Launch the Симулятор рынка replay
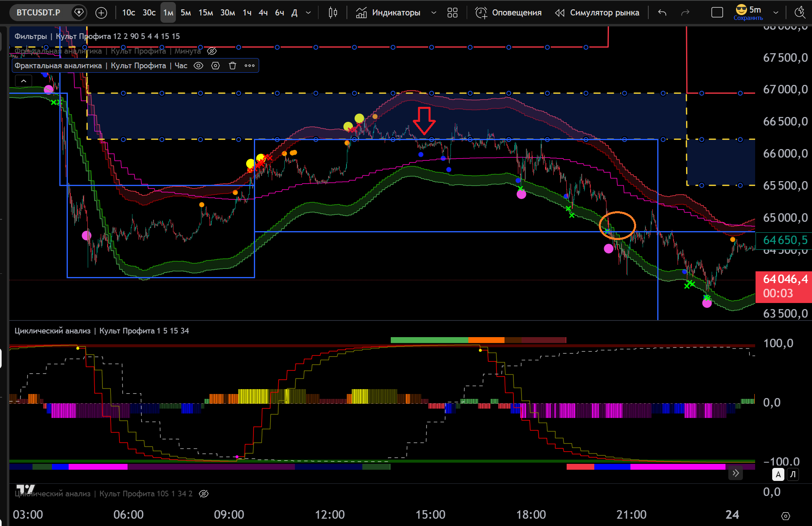Screen dimensions: 812x526 tap(597, 13)
